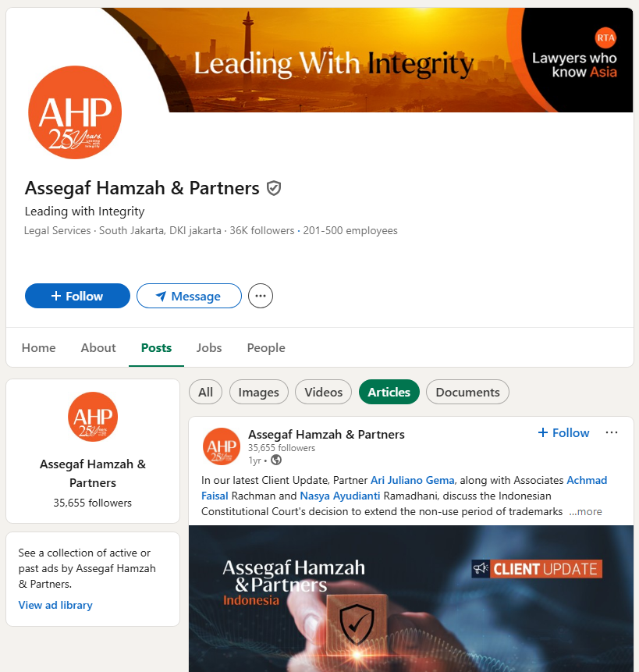Click the globe visibility icon on post
The width and height of the screenshot is (639, 672).
point(276,460)
